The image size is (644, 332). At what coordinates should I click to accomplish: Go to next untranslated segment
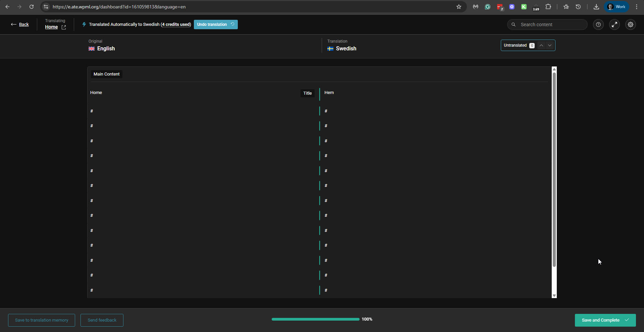pos(549,45)
